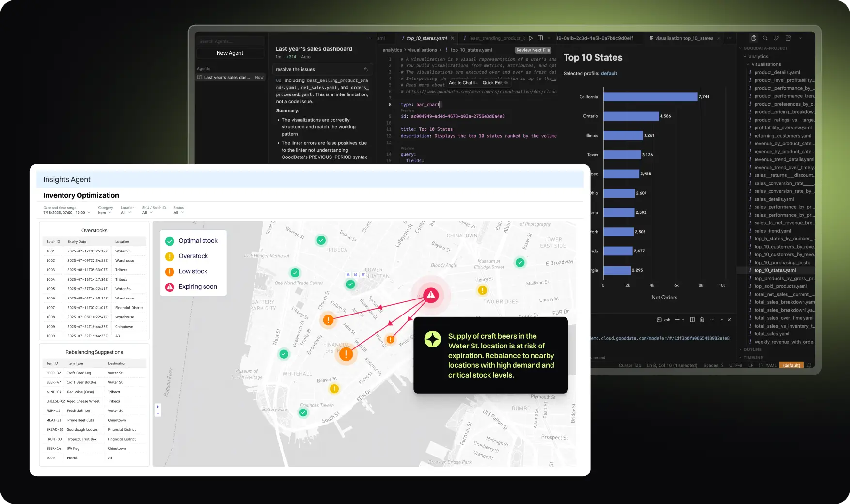The image size is (850, 504).
Task: Click the Run play icon in editor toolbar
Action: [x=531, y=38]
